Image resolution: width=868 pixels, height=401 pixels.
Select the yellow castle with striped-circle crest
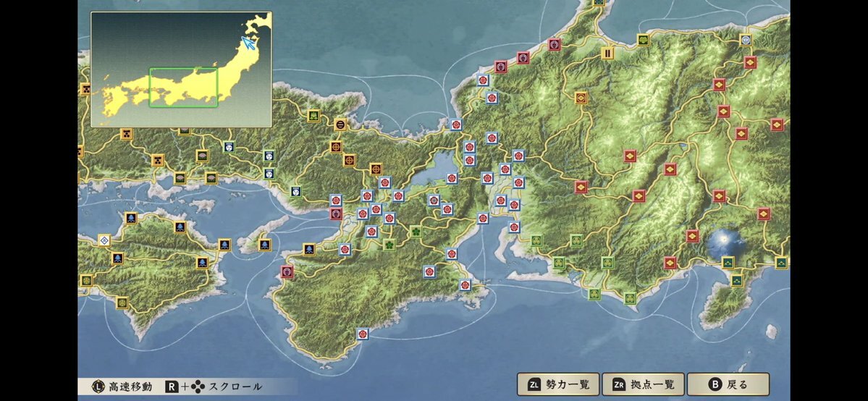tap(340, 124)
